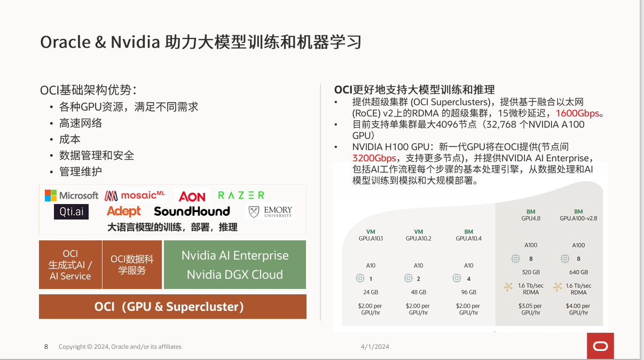Select the green Nvidia AI Enterprise box
Viewport: 644px width, 360px height.
(x=235, y=265)
